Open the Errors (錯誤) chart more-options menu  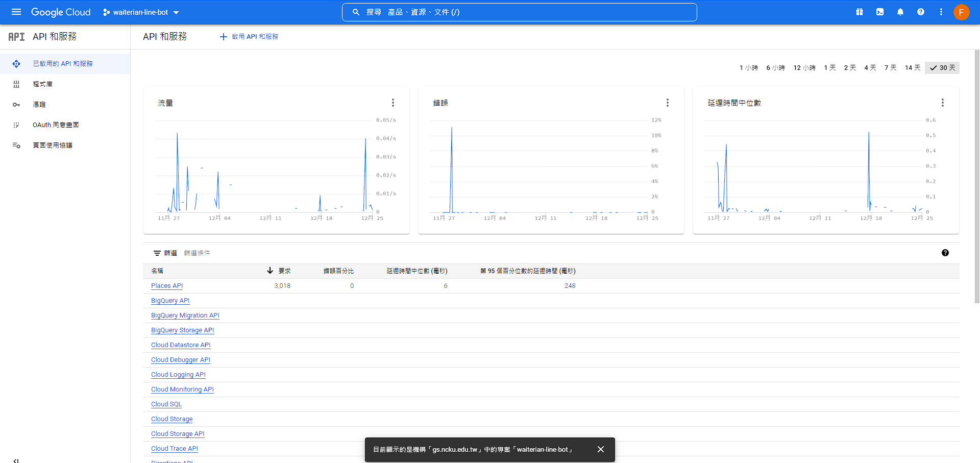(668, 103)
